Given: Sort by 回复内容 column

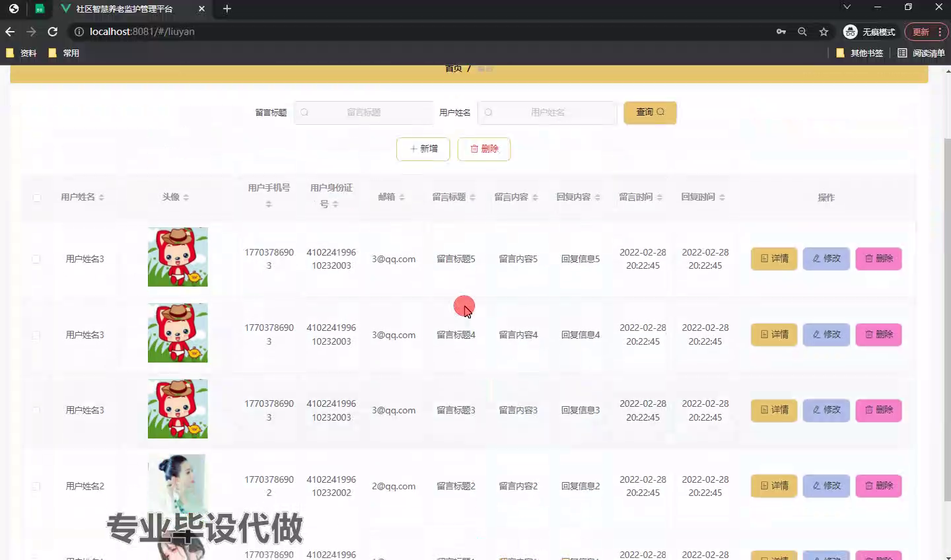Looking at the screenshot, I should (x=597, y=197).
